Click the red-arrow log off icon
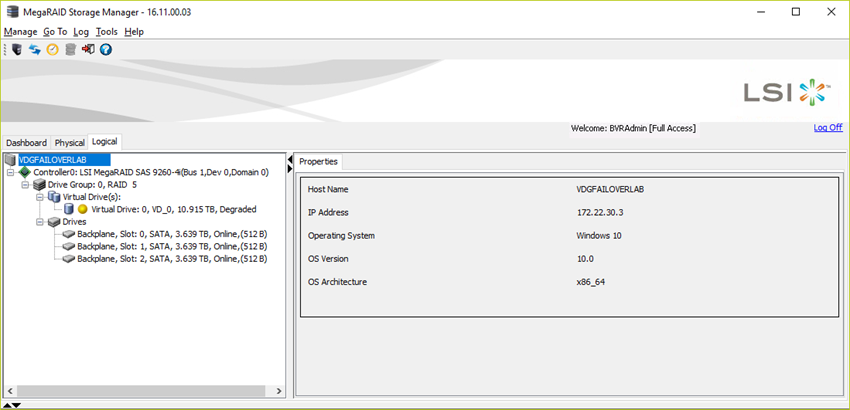This screenshot has width=850, height=410. pyautogui.click(x=88, y=49)
